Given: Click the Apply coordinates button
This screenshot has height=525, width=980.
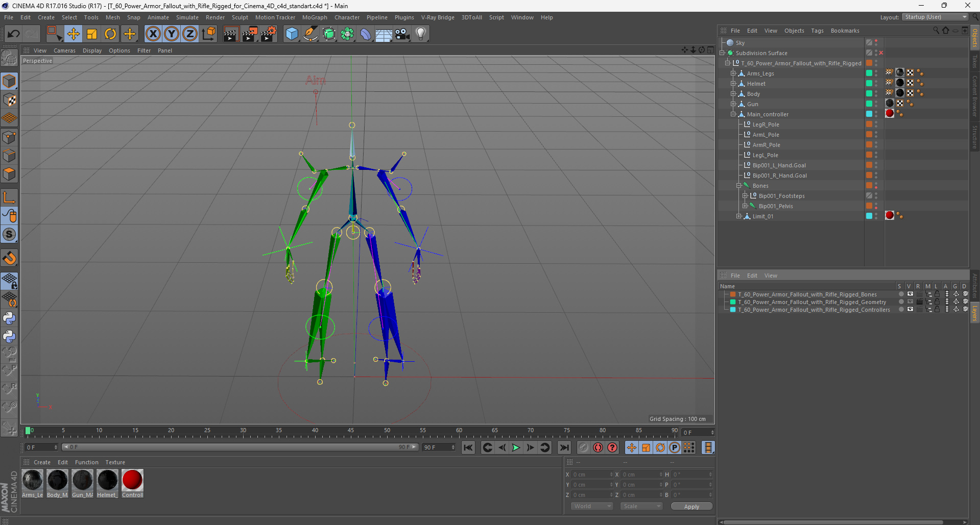Looking at the screenshot, I should click(x=691, y=507).
